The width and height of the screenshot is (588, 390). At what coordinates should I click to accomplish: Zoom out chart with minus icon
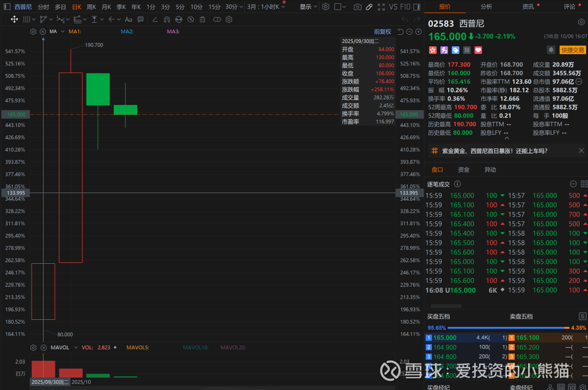(x=409, y=32)
